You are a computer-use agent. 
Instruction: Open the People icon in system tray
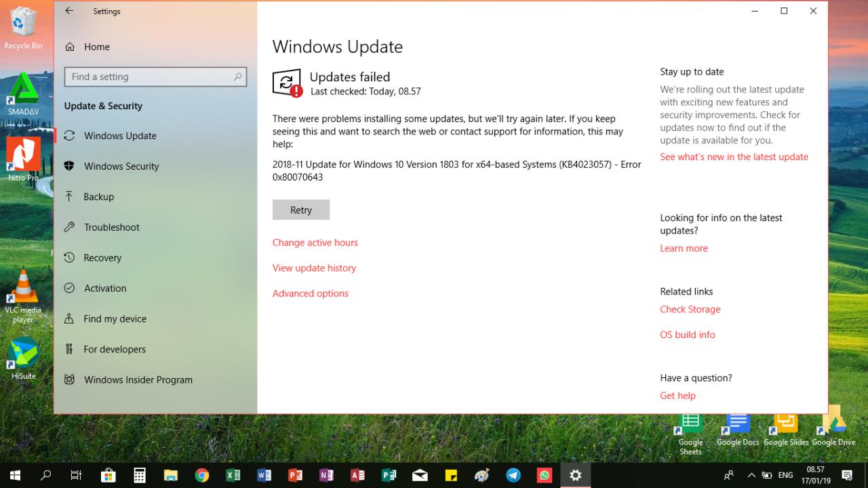[729, 476]
